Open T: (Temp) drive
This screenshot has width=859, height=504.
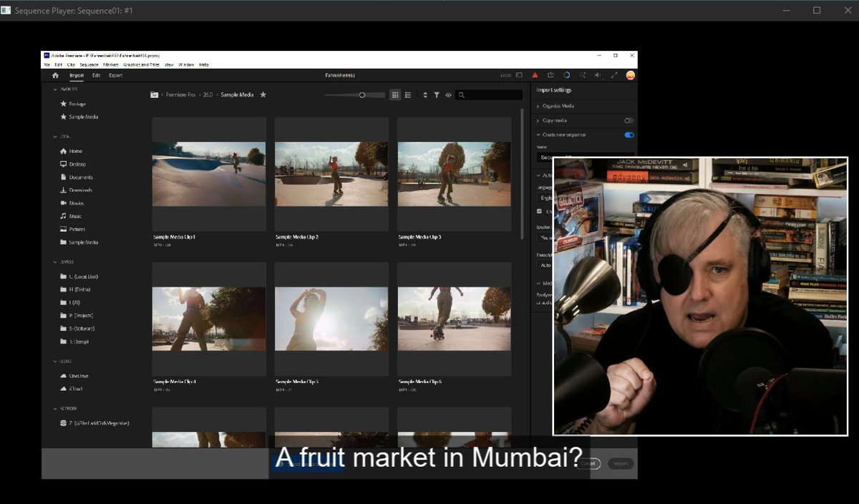pyautogui.click(x=74, y=341)
